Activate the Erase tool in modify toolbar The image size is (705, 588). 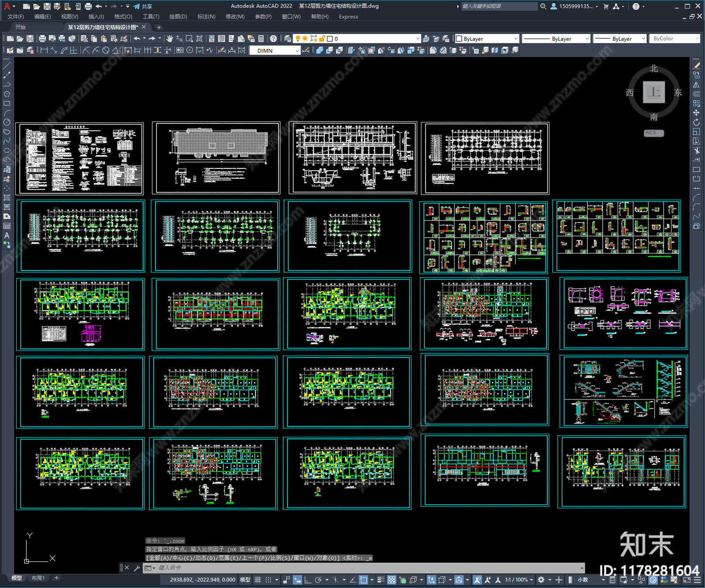(696, 66)
